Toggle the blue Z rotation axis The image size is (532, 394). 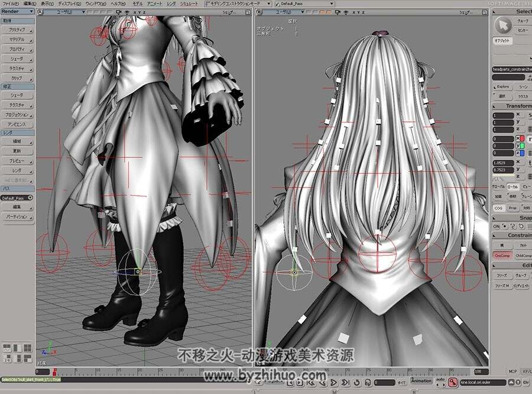pos(520,153)
